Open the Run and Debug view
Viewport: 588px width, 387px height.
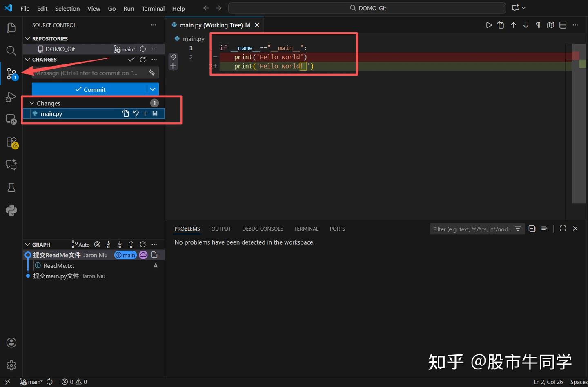(11, 97)
